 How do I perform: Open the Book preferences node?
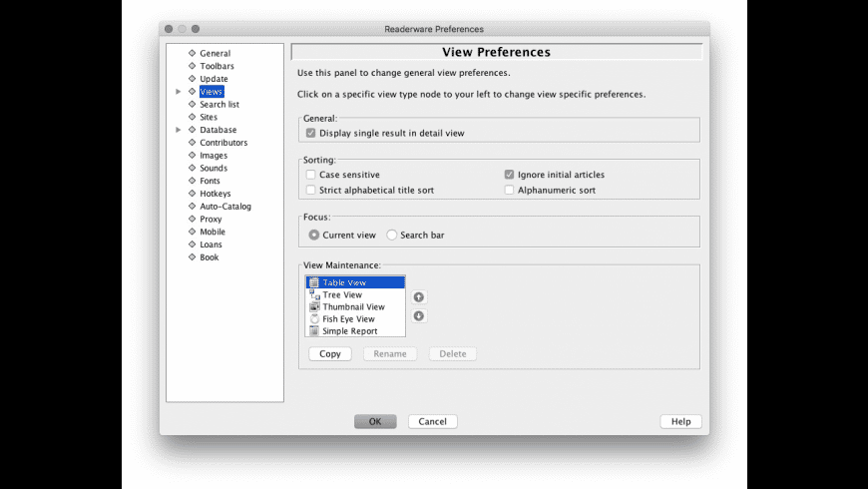pyautogui.click(x=209, y=256)
